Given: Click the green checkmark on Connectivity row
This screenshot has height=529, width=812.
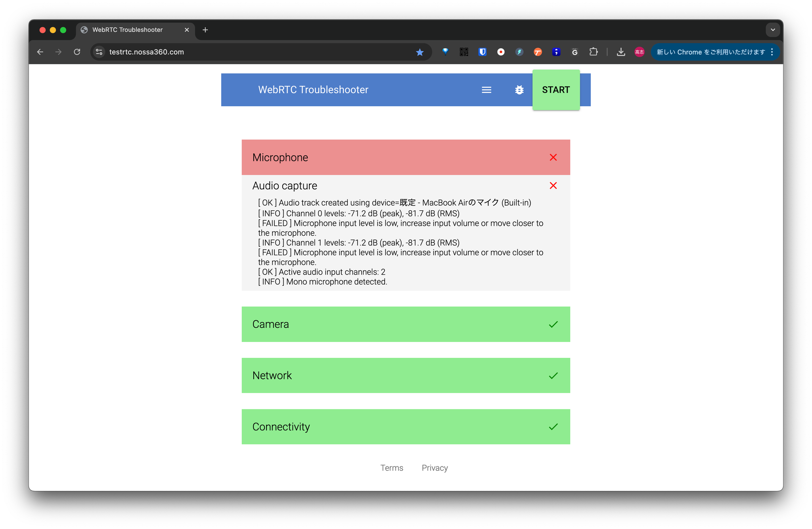Looking at the screenshot, I should 553,427.
